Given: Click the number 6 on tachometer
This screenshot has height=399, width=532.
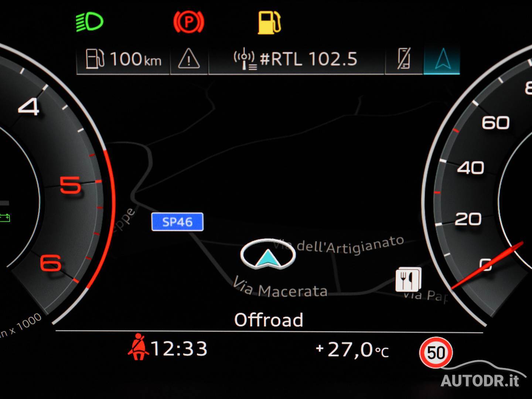Looking at the screenshot, I should pos(51,263).
